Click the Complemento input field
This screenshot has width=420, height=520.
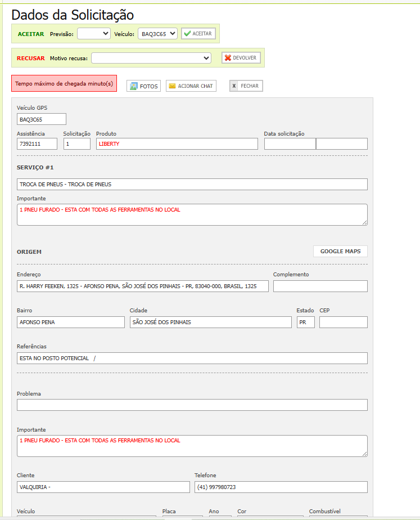(320, 286)
